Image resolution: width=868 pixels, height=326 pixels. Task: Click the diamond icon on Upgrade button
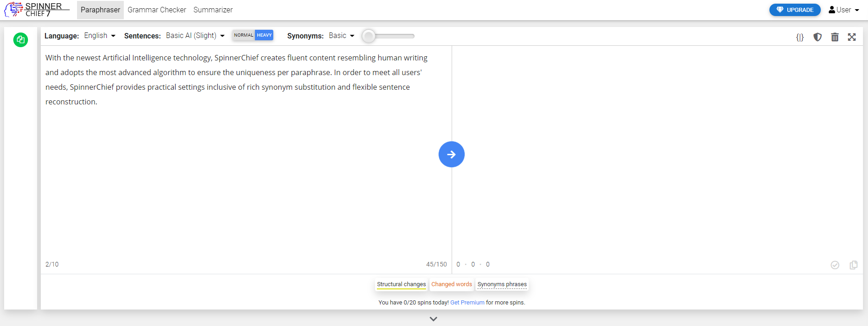point(780,10)
